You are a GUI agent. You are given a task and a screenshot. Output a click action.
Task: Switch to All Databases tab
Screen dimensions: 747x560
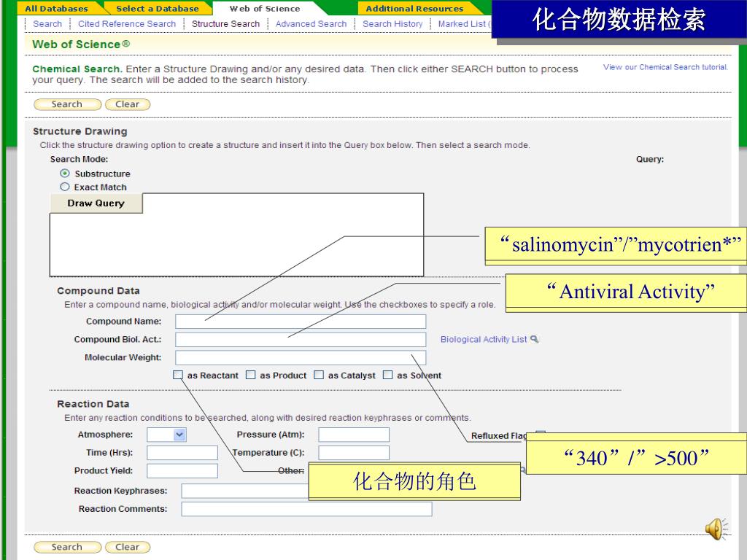[x=57, y=9]
